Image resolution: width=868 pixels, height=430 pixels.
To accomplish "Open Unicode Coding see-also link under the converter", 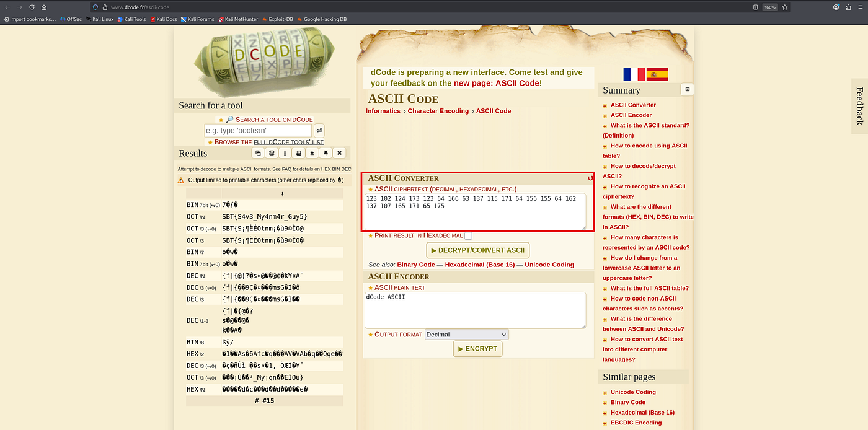I will pos(549,265).
